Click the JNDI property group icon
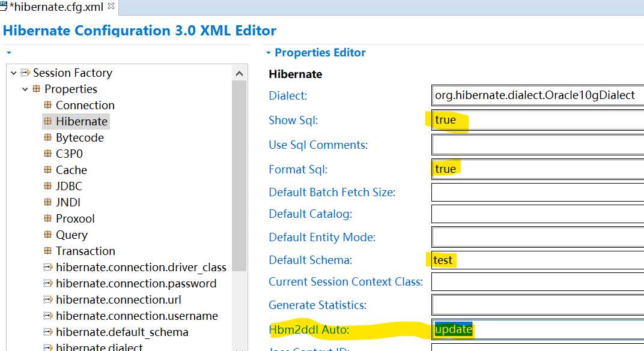 pos(47,202)
